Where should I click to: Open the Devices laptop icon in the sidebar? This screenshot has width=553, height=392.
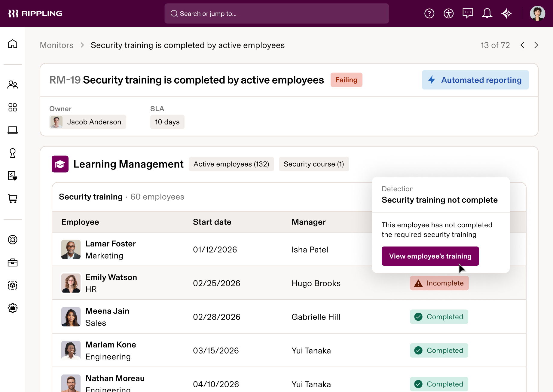13,130
